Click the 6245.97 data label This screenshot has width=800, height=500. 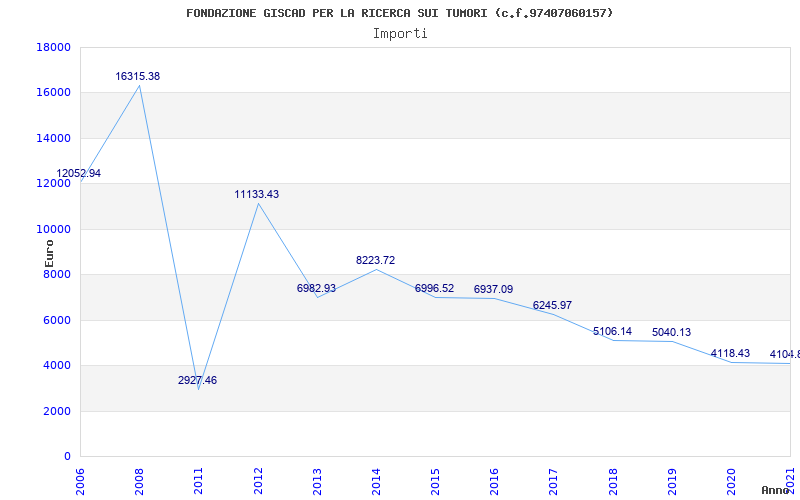click(552, 305)
